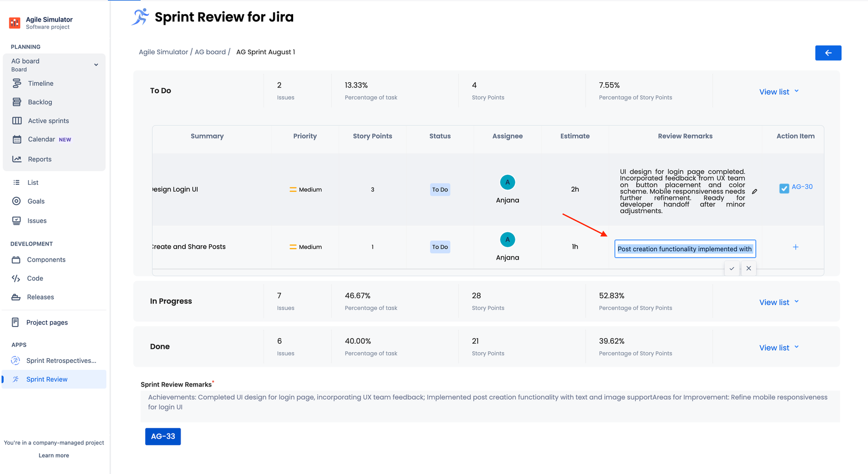868x474 pixels.
Task: Click the review remarks input field
Action: [685, 249]
